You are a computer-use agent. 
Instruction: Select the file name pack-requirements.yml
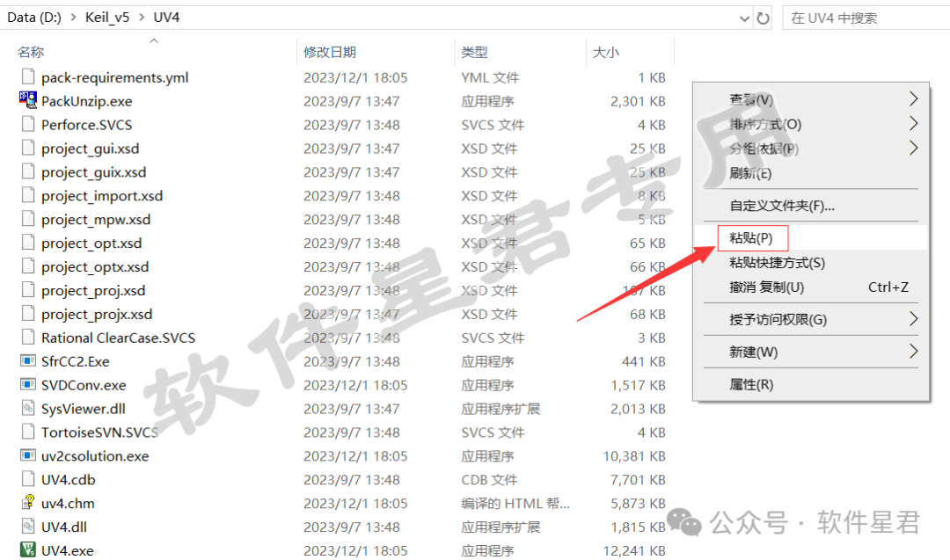pos(114,77)
